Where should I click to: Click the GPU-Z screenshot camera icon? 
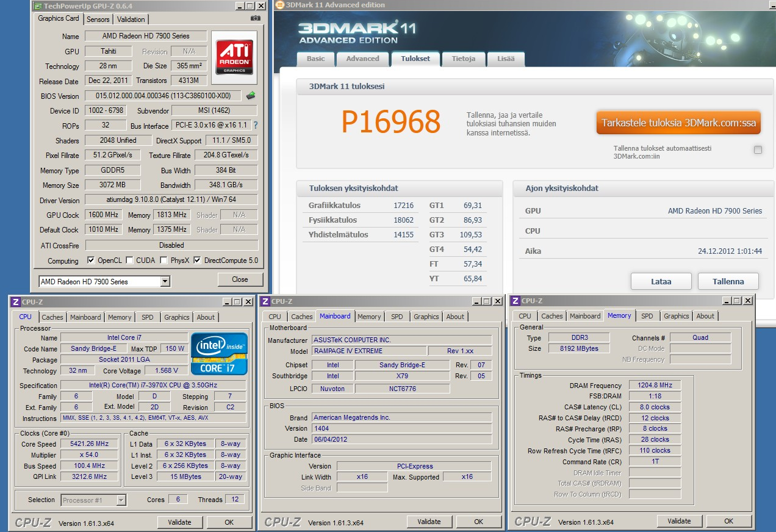(x=256, y=18)
